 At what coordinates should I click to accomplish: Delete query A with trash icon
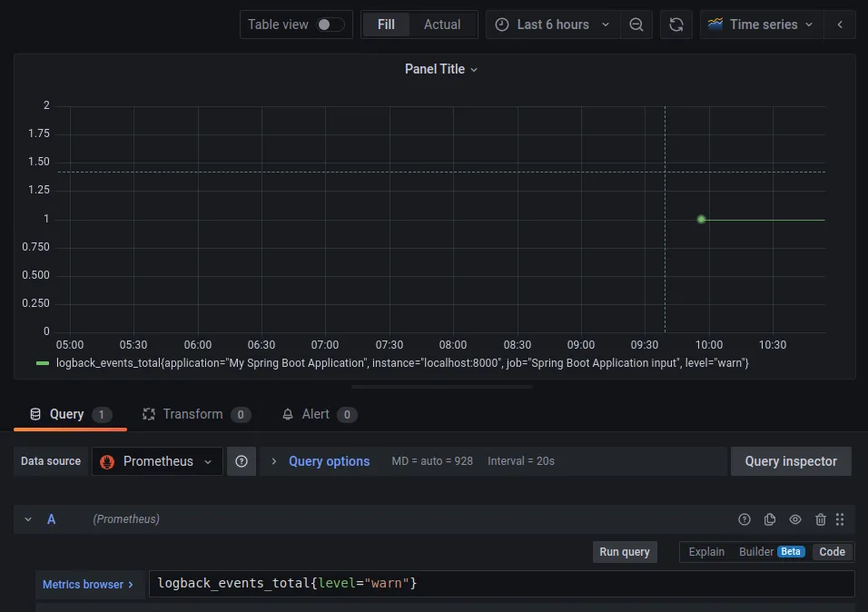[x=821, y=519]
